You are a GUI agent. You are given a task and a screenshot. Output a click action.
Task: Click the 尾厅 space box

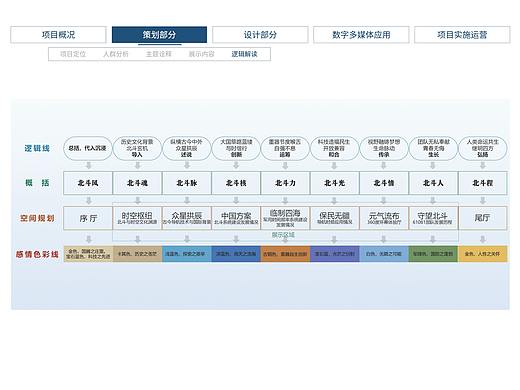pyautogui.click(x=483, y=218)
